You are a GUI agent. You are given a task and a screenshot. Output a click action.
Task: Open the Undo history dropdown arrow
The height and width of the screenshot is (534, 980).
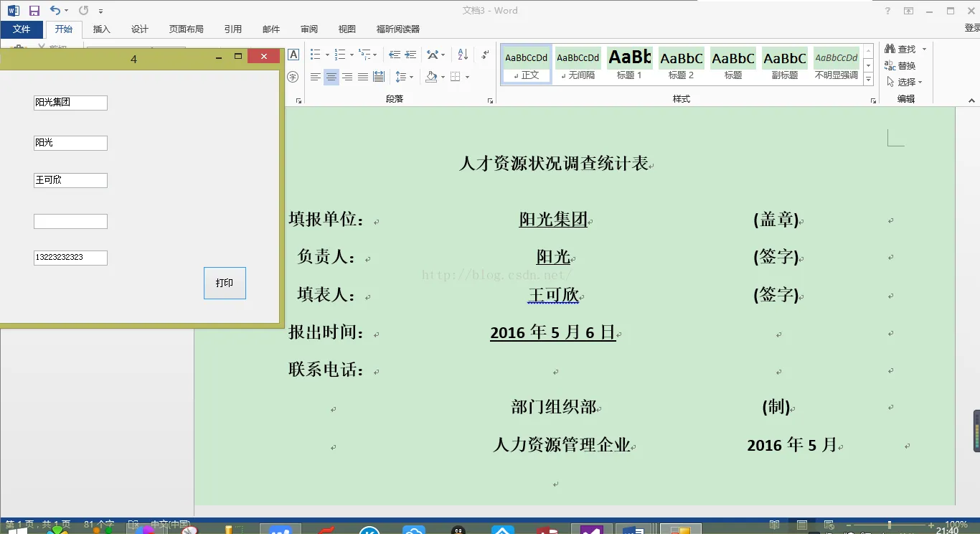click(66, 11)
